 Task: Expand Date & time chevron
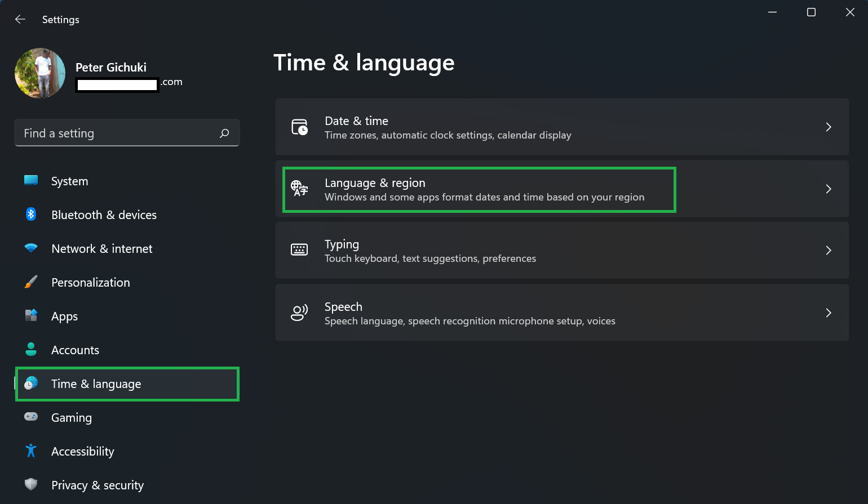(x=828, y=127)
